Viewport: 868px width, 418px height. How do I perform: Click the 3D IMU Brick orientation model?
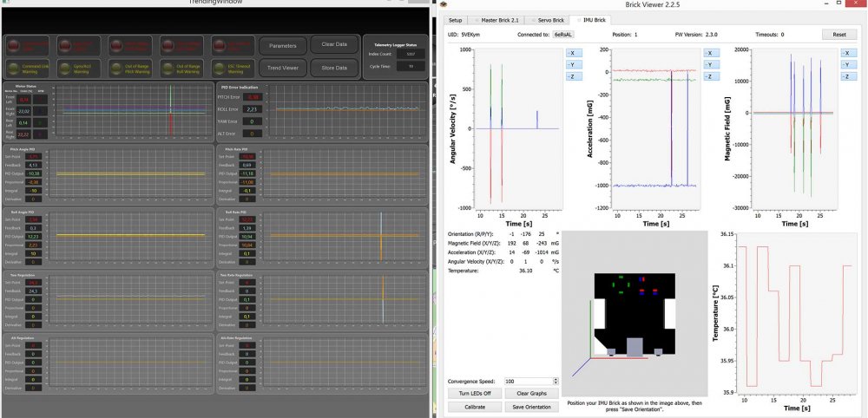[x=632, y=316]
